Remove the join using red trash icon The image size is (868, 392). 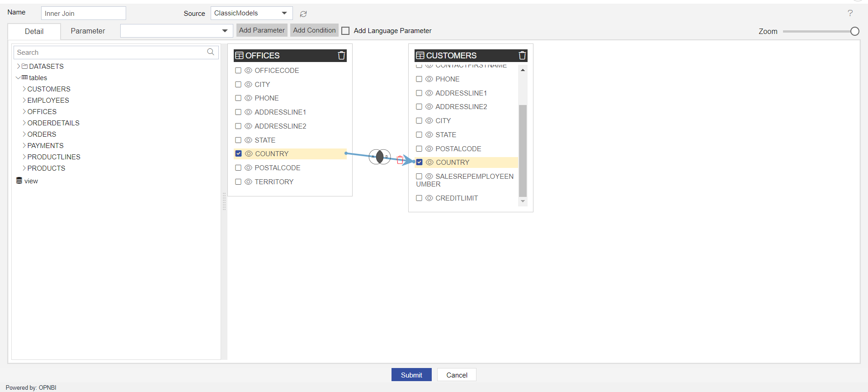[x=400, y=159]
